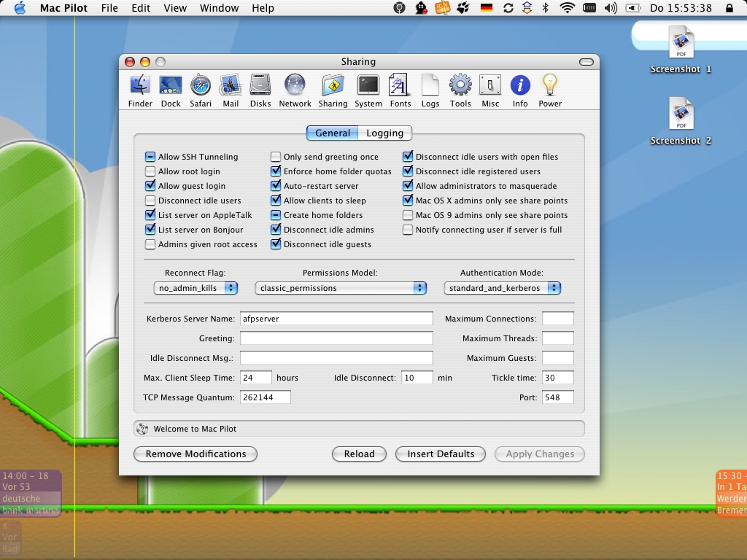The image size is (747, 560).
Task: Open the Disks settings pane
Action: [260, 91]
